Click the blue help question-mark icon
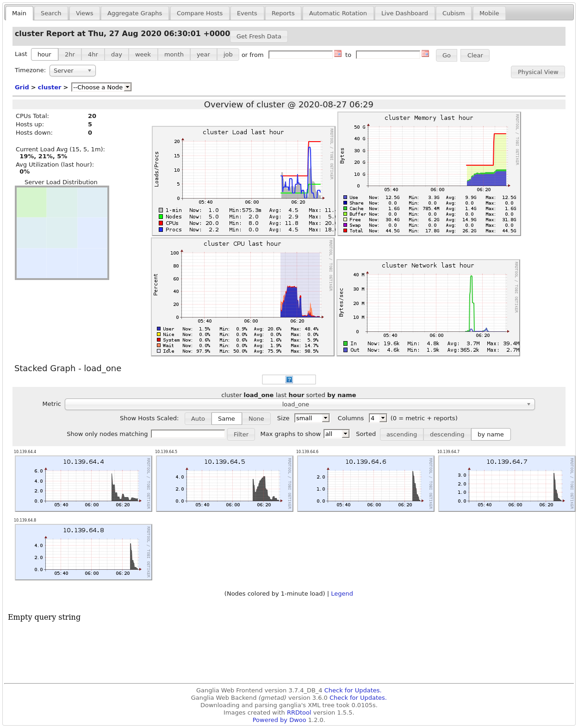 [289, 380]
